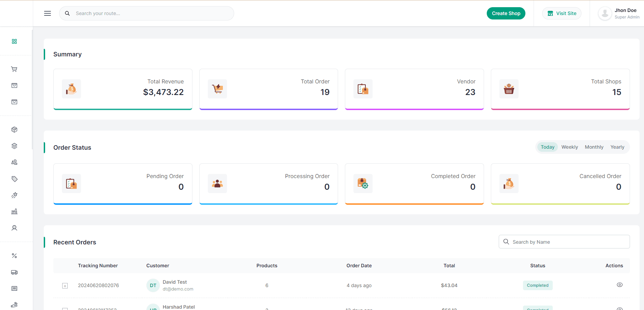Viewport: 644px width, 310px height.
Task: Click the Create Shop button
Action: (x=506, y=13)
